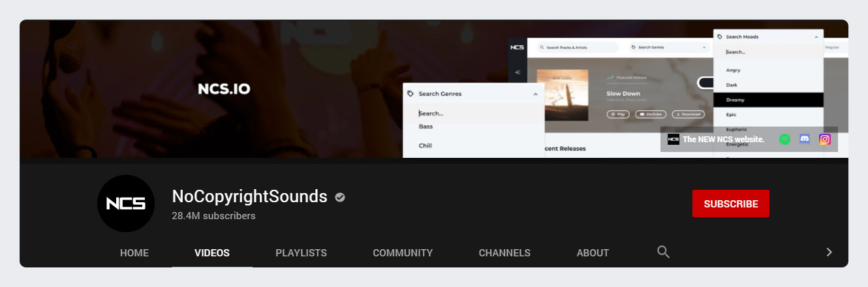Viewport: 868px width, 287px height.
Task: Select the Videos tab
Action: (x=212, y=253)
